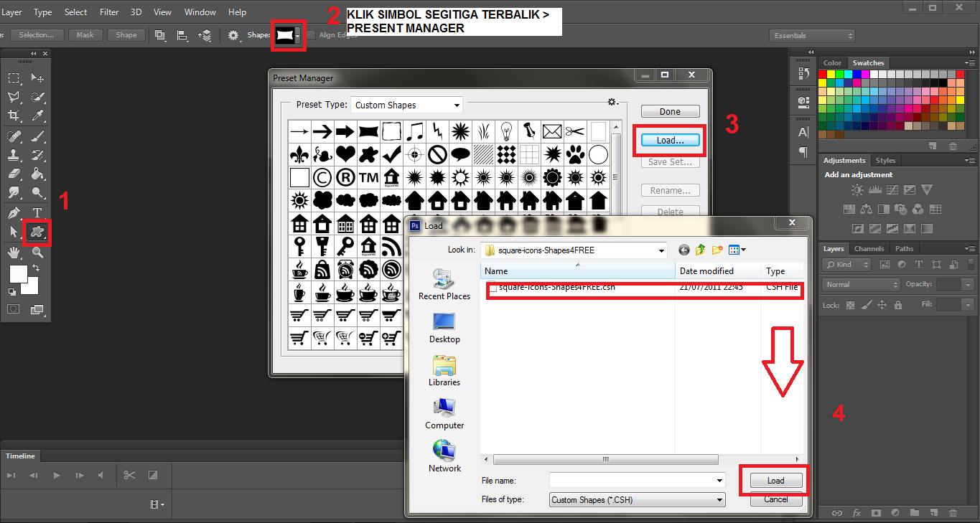Screen dimensions: 980x523
Task: Toggle the position lock in the Layers panel
Action: [x=881, y=305]
